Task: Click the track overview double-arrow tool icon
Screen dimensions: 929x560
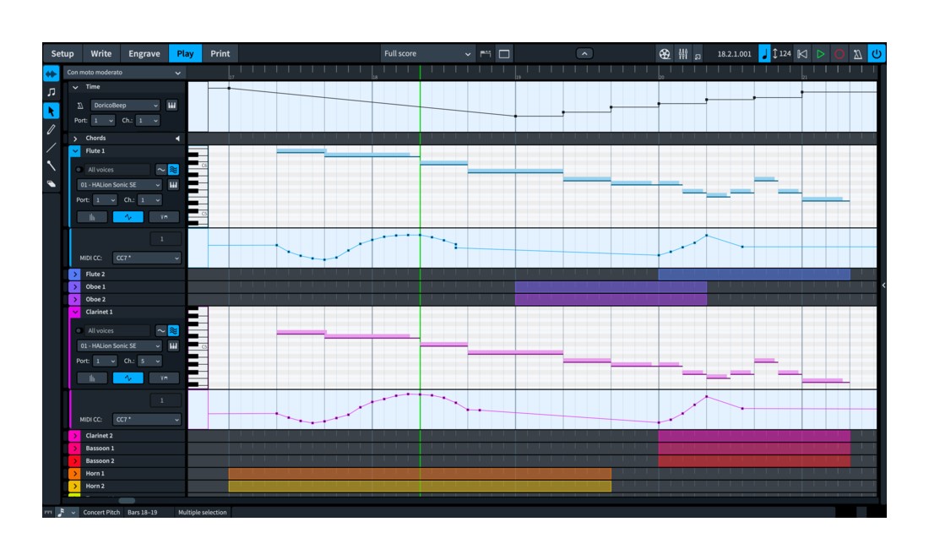Action: pos(52,74)
